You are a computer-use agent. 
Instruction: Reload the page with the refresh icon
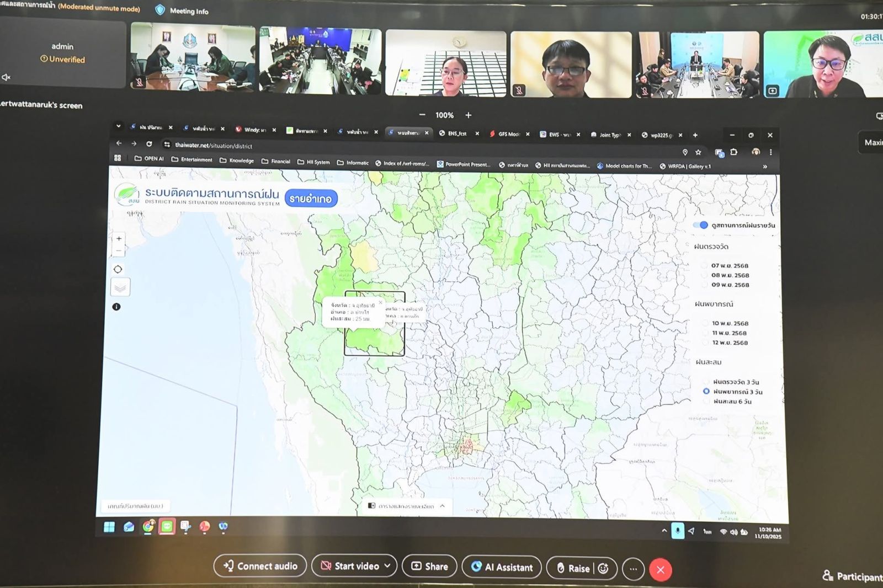149,144
